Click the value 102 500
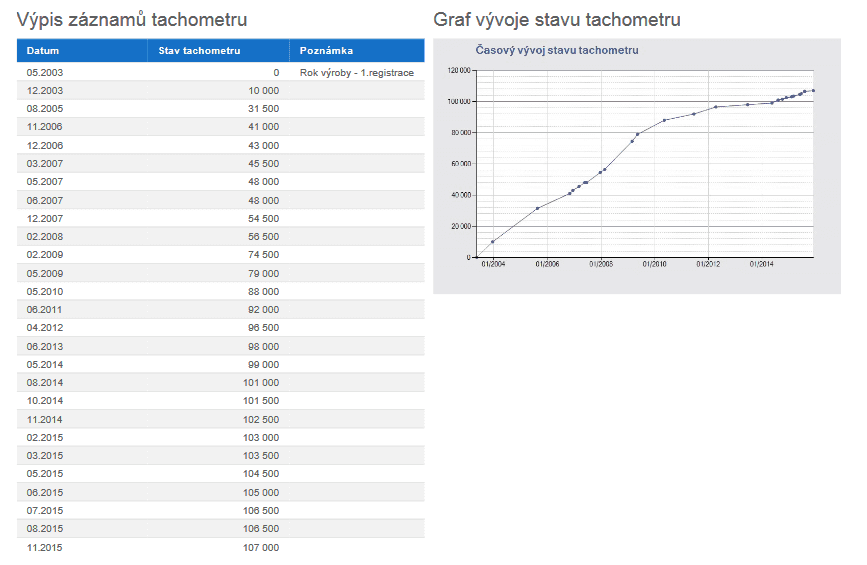This screenshot has width=867, height=565. pyautogui.click(x=261, y=420)
